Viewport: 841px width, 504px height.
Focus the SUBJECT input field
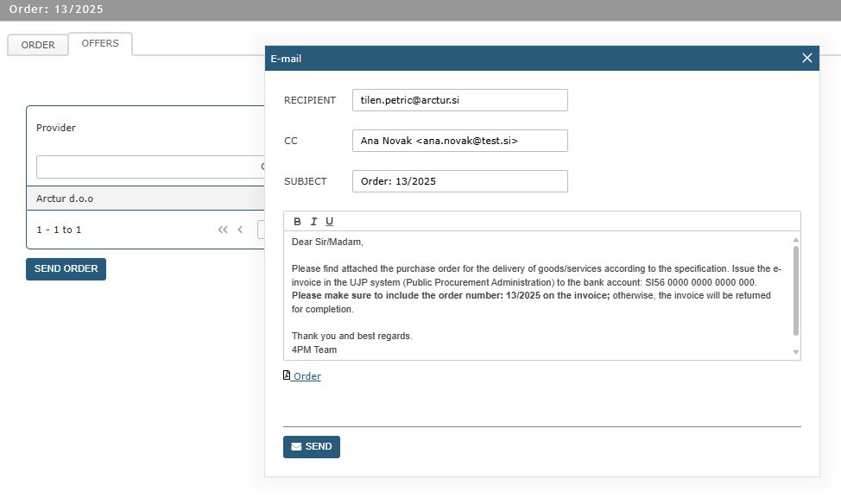pos(459,181)
